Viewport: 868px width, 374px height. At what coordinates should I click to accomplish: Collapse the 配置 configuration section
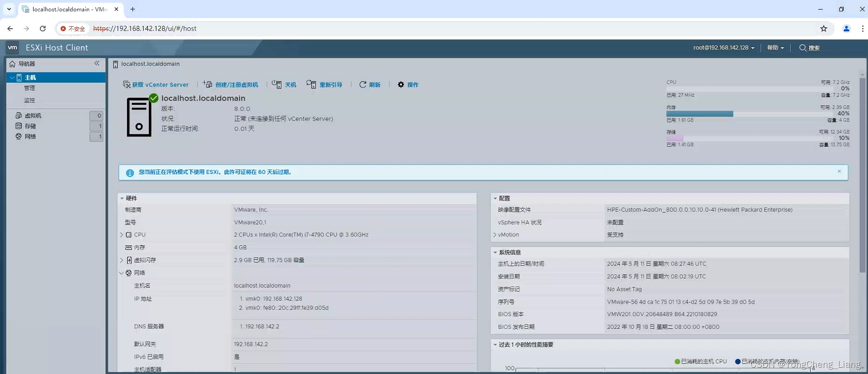pos(495,198)
